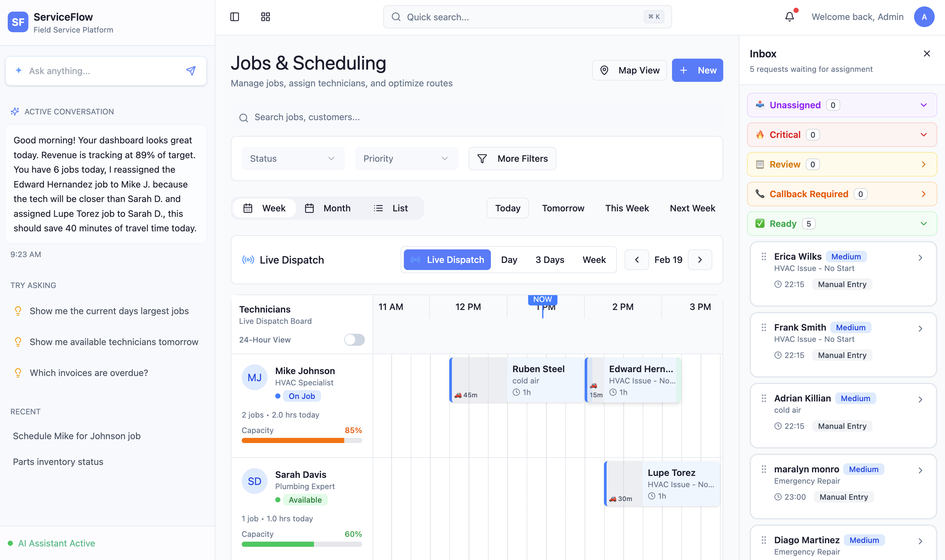945x560 pixels.
Task: Click the Live Dispatch broadcast icon
Action: 248,260
